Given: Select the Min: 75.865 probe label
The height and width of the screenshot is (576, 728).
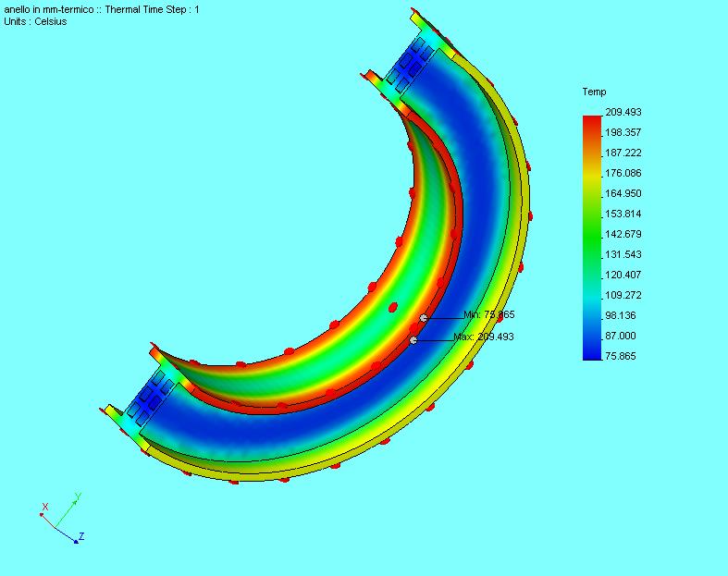Looking at the screenshot, I should [488, 315].
